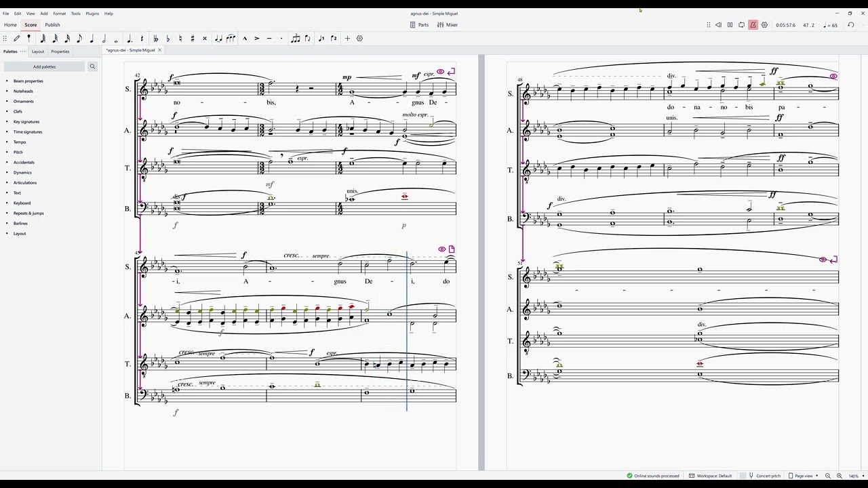Click the tempo value 65 field

[830, 25]
